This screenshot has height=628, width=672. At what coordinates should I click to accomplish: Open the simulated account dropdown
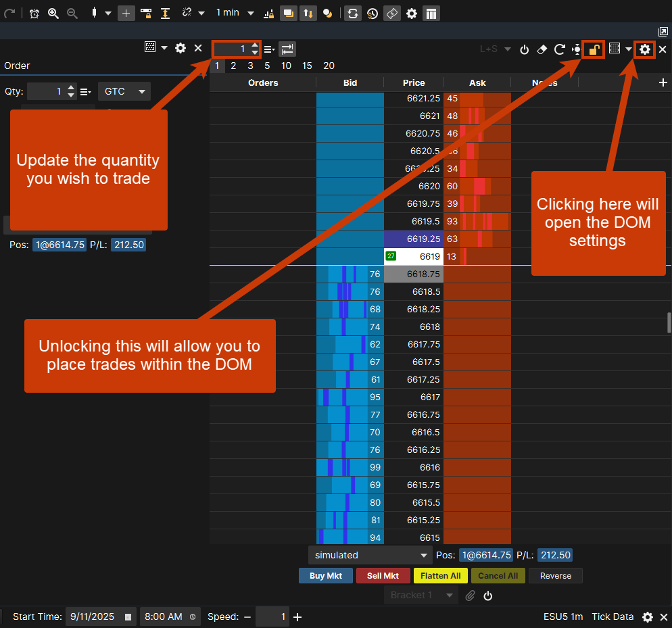point(370,555)
